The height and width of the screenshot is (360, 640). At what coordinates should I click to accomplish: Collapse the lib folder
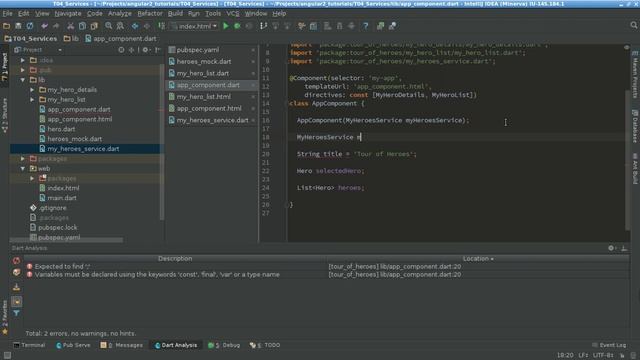coord(23,80)
